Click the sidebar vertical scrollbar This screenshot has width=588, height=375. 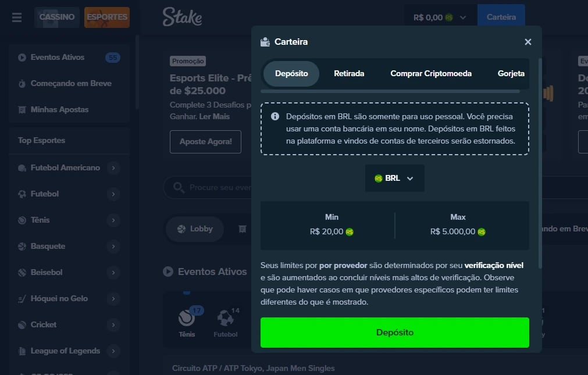(x=137, y=72)
